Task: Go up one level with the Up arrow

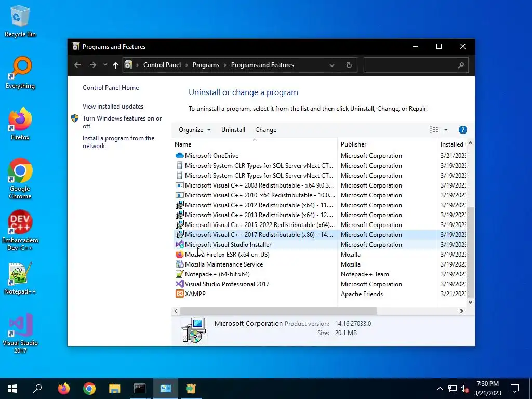Action: click(x=116, y=65)
